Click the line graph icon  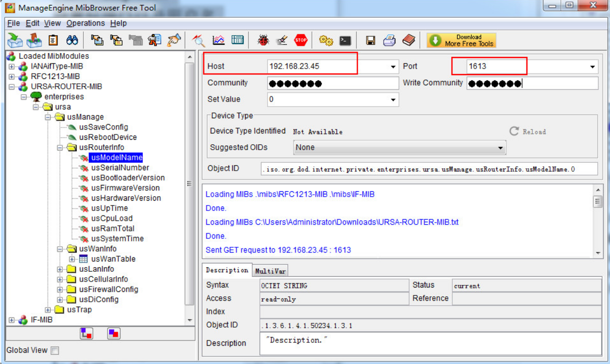[219, 40]
